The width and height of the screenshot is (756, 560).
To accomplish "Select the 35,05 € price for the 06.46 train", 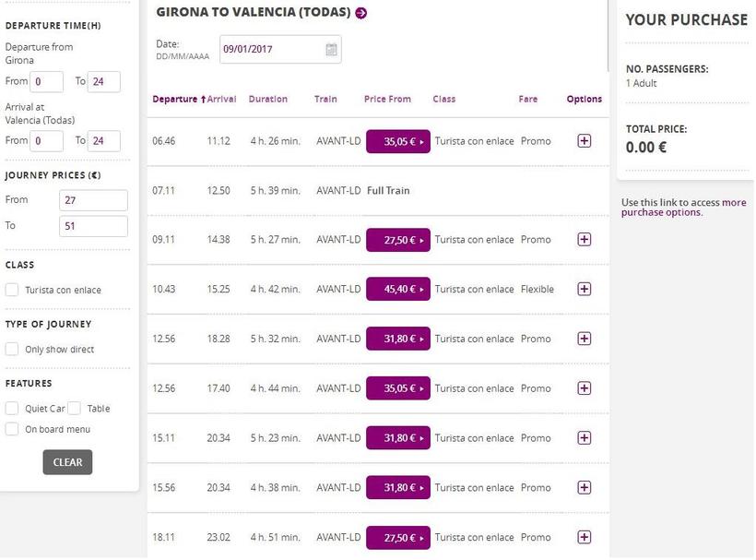I will [397, 141].
